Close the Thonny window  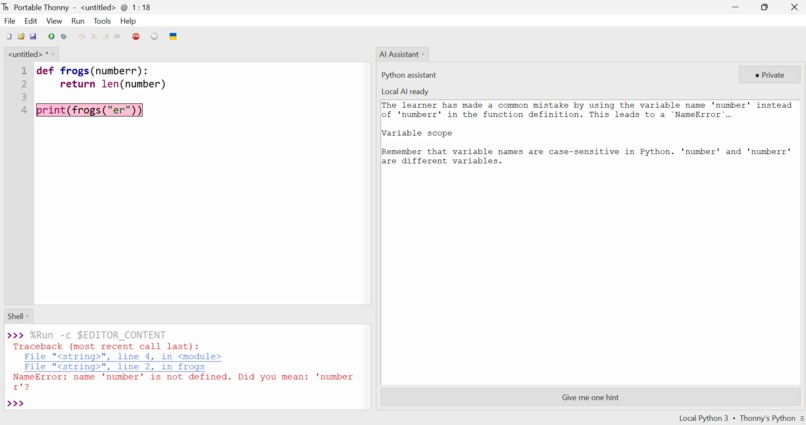point(794,7)
